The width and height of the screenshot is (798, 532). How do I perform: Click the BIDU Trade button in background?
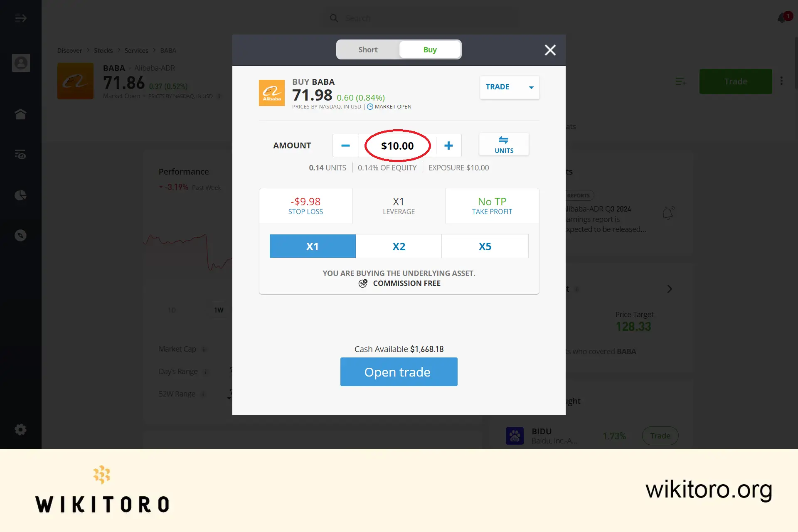click(660, 435)
